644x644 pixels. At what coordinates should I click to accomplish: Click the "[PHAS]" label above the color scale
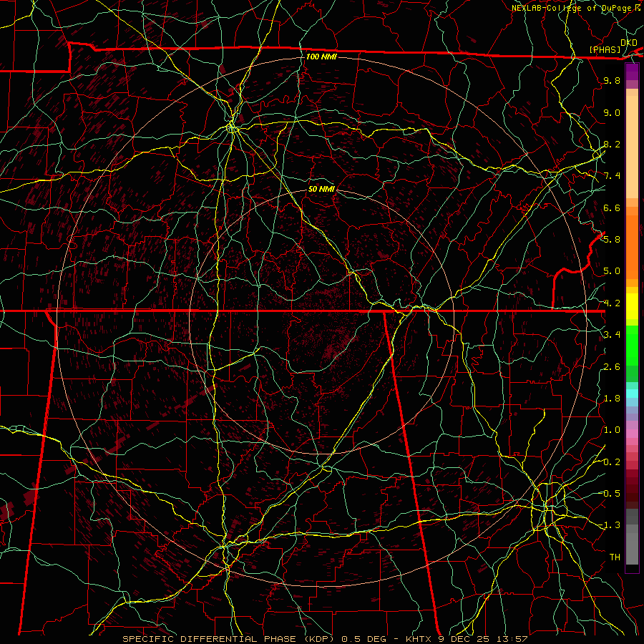coord(605,50)
